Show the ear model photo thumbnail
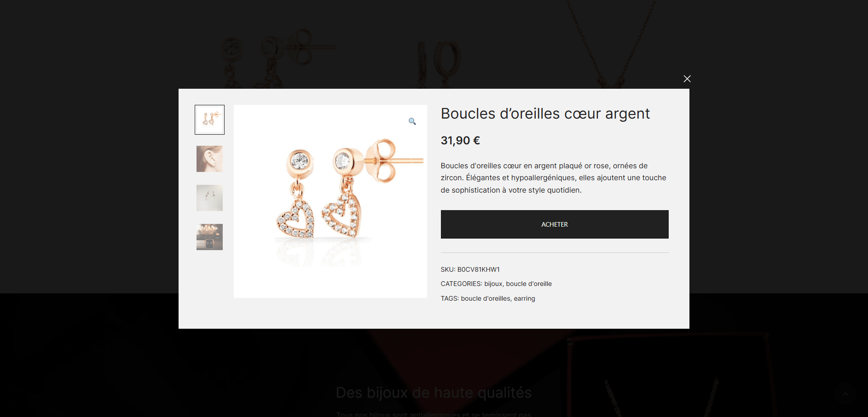Viewport: 868px width, 417px height. click(209, 159)
